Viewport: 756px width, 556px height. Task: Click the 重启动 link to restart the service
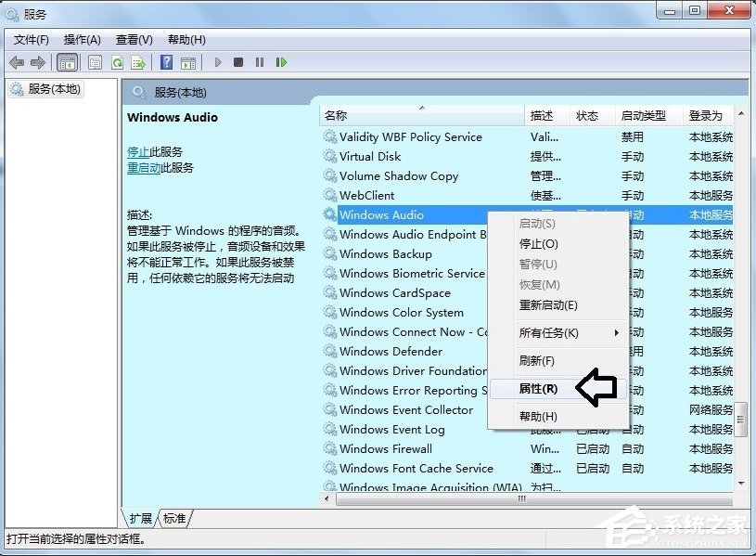(x=144, y=168)
